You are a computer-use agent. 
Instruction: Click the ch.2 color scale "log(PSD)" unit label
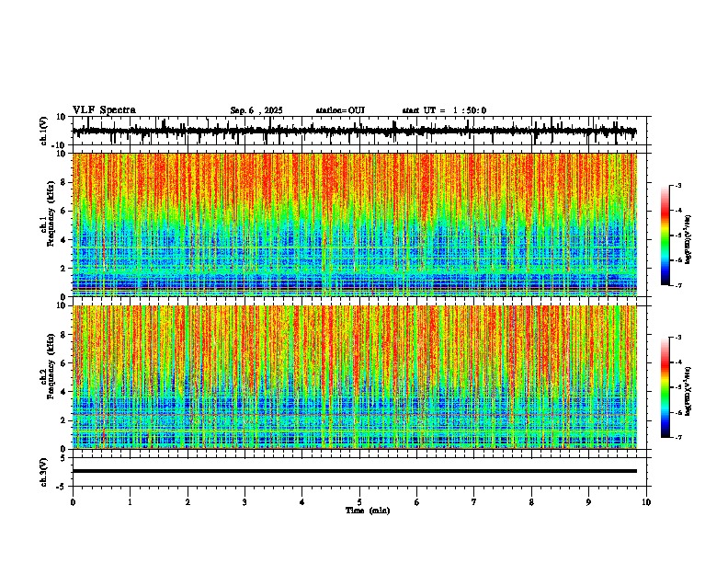click(688, 392)
